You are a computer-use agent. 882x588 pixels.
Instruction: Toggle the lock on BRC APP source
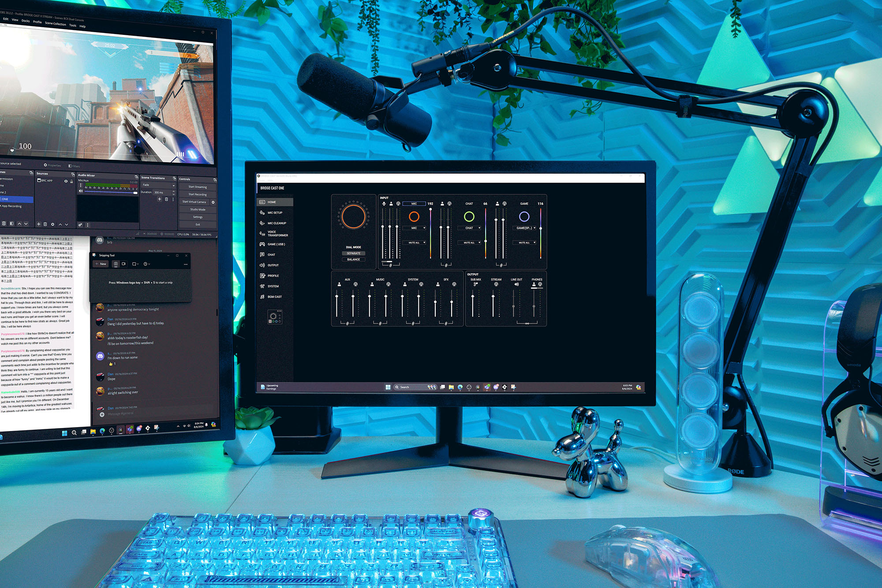(71, 181)
